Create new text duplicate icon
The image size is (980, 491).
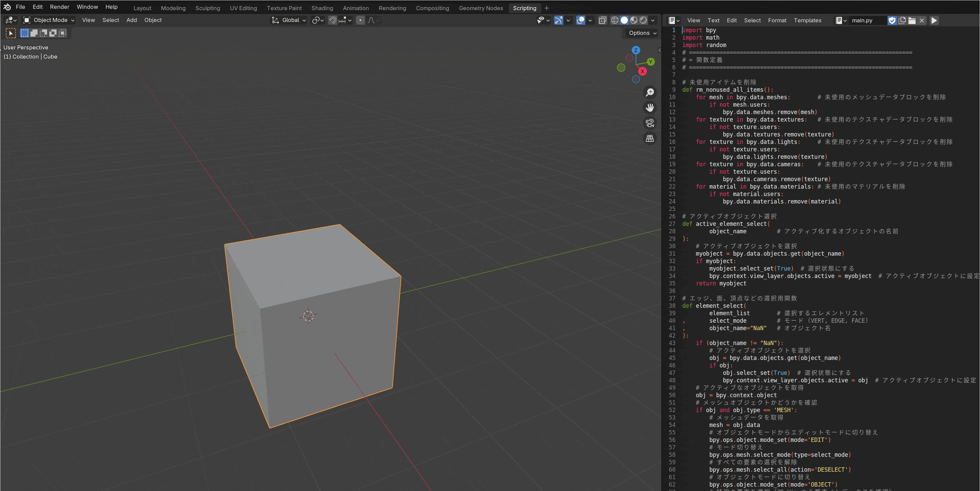[x=902, y=21]
